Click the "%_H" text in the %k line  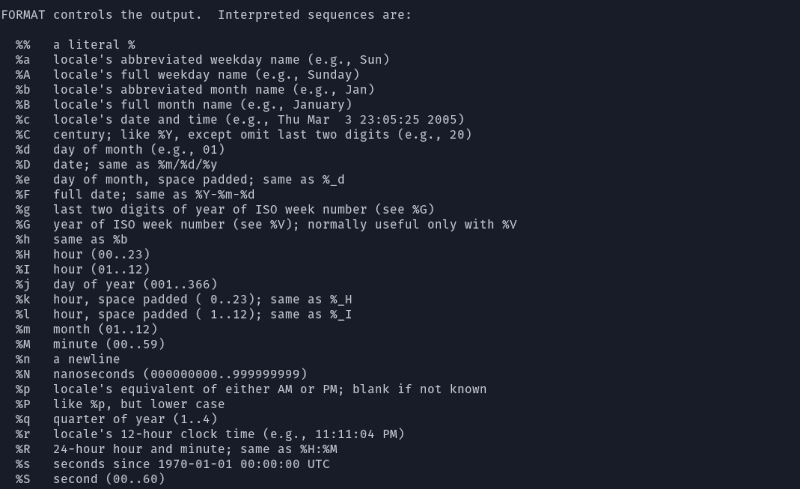tap(339, 300)
